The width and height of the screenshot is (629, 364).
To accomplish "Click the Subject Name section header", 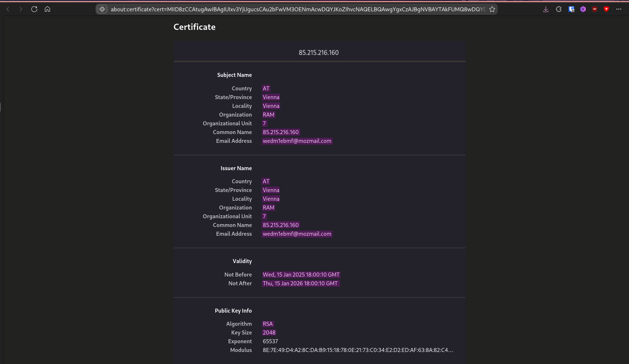I will point(234,75).
